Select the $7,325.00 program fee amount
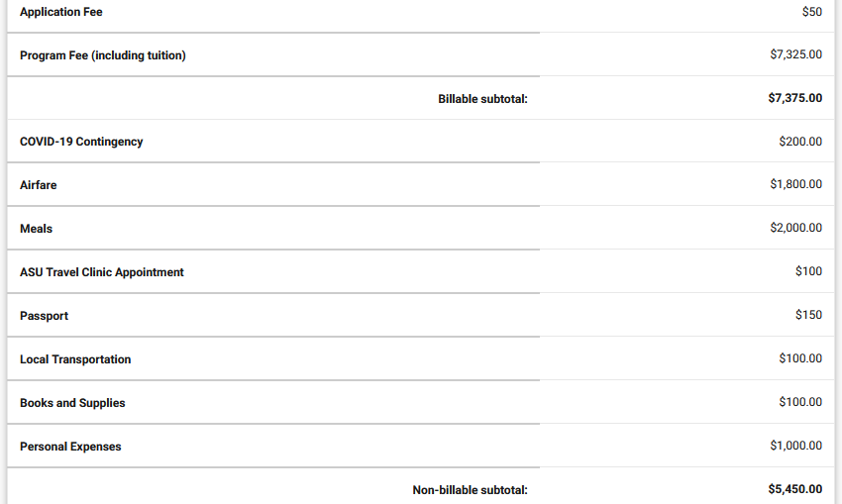The width and height of the screenshot is (842, 504). click(x=795, y=54)
